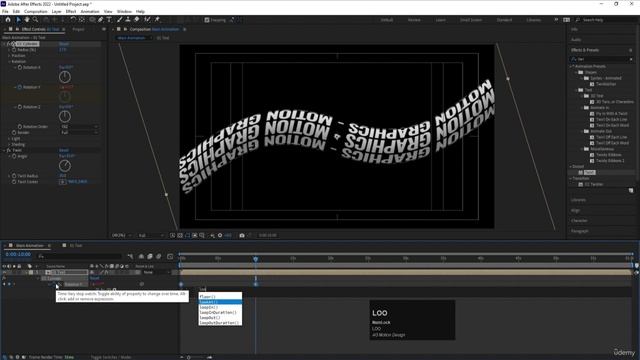Select the Puppet Pin tool
This screenshot has height=360, width=640.
[157, 20]
